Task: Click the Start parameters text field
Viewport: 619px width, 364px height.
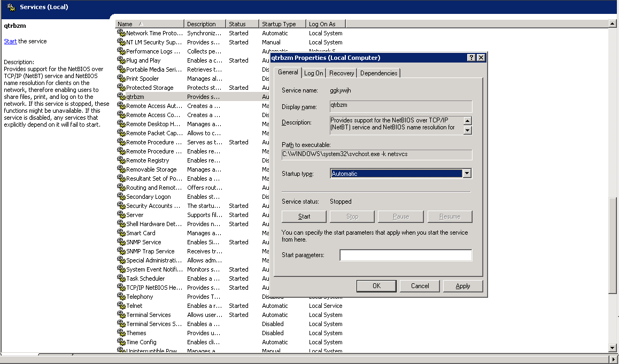Action: [x=406, y=255]
